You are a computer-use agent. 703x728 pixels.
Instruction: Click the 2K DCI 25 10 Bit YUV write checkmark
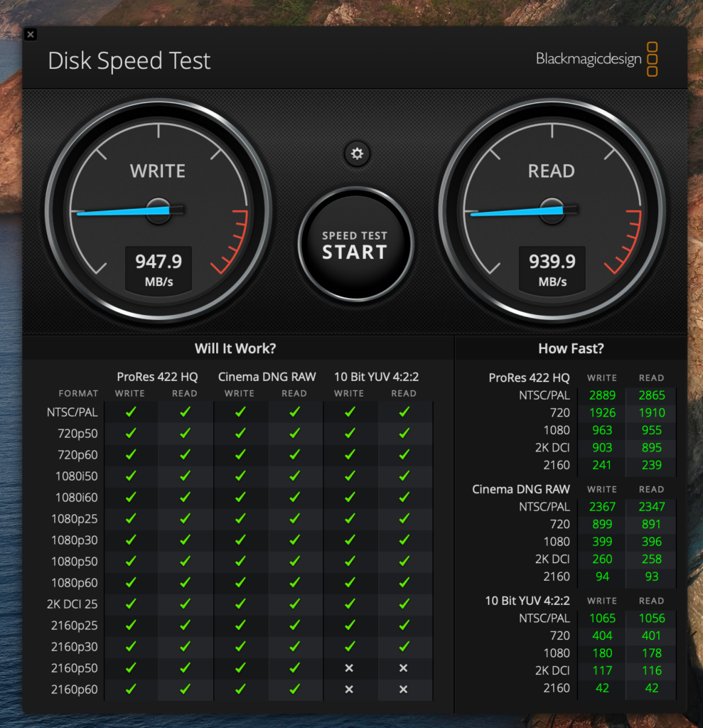pos(350,604)
